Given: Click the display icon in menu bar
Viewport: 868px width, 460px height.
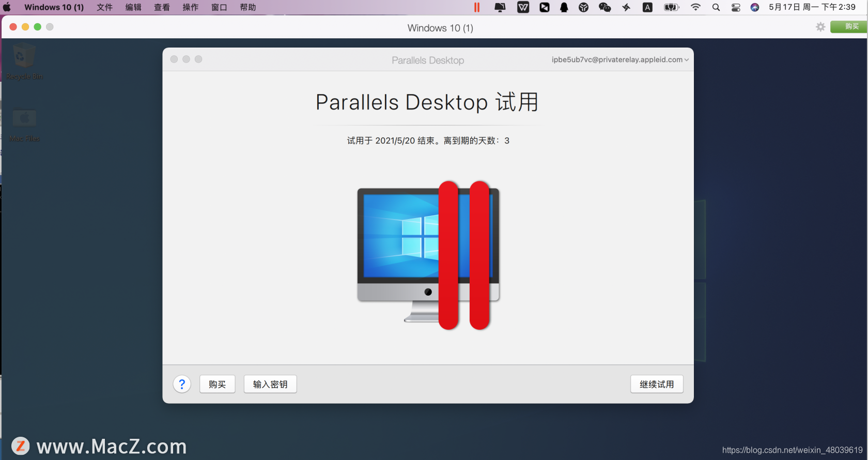Looking at the screenshot, I should point(500,7).
